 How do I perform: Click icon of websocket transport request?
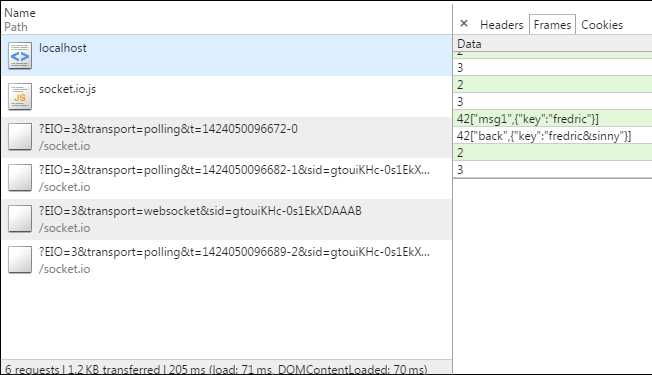[20, 219]
